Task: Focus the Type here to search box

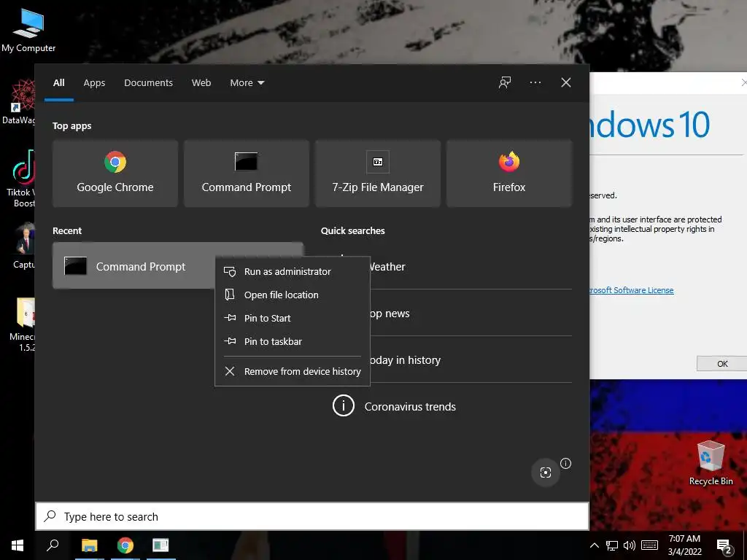Action: tap(312, 516)
